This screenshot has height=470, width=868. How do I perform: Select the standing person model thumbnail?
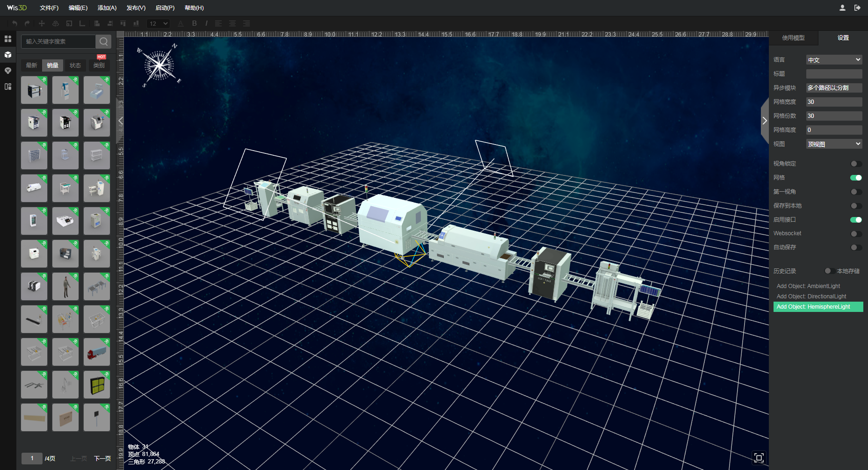(x=65, y=286)
